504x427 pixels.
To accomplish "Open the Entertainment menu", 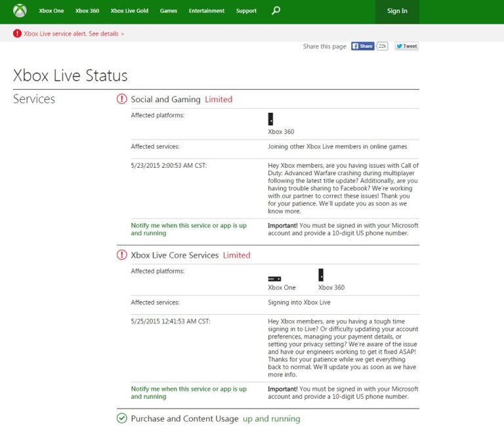I will point(207,10).
